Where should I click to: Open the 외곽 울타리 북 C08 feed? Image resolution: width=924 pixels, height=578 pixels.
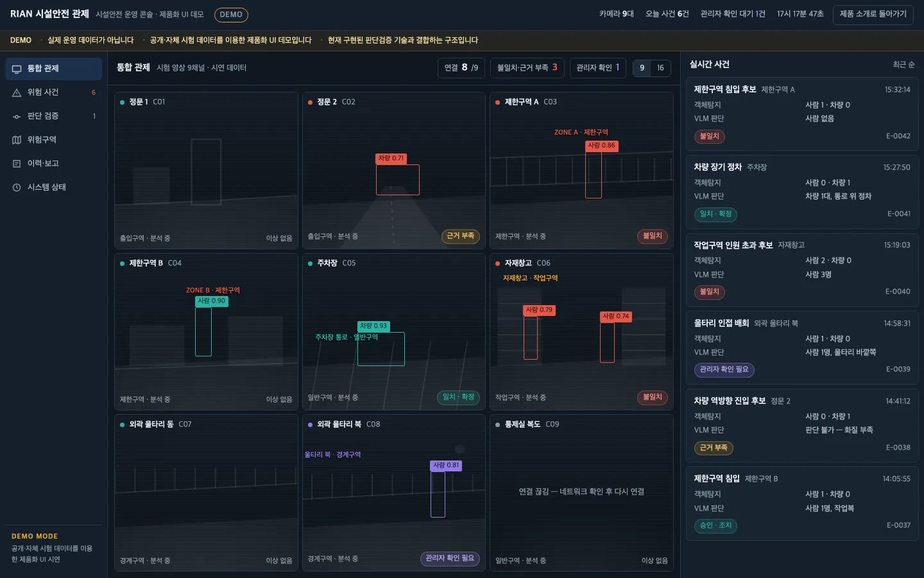click(x=394, y=493)
